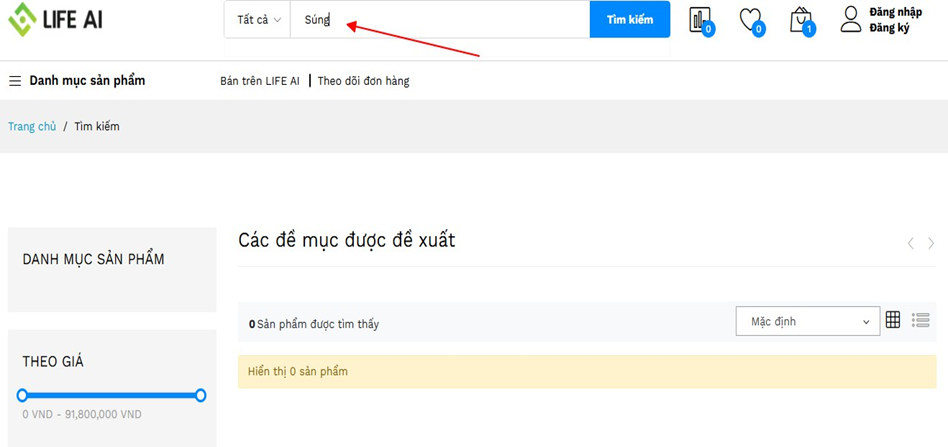Open the hamburger product category menu
The image size is (948, 447).
click(15, 81)
